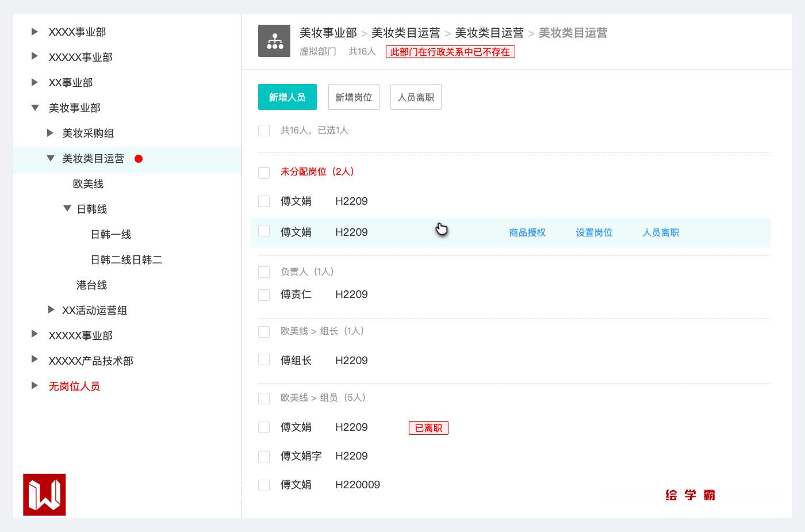The height and width of the screenshot is (532, 805).
Task: Expand the 无岗位人员 node
Action: (34, 386)
